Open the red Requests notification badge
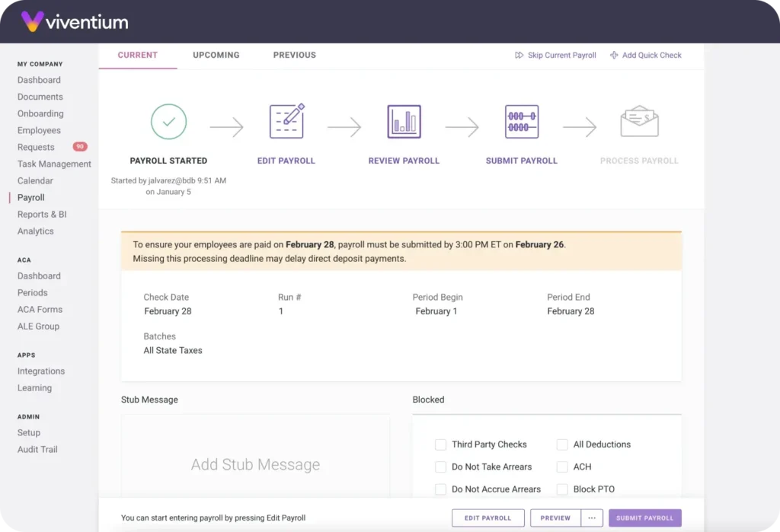The height and width of the screenshot is (532, 780). pos(79,147)
